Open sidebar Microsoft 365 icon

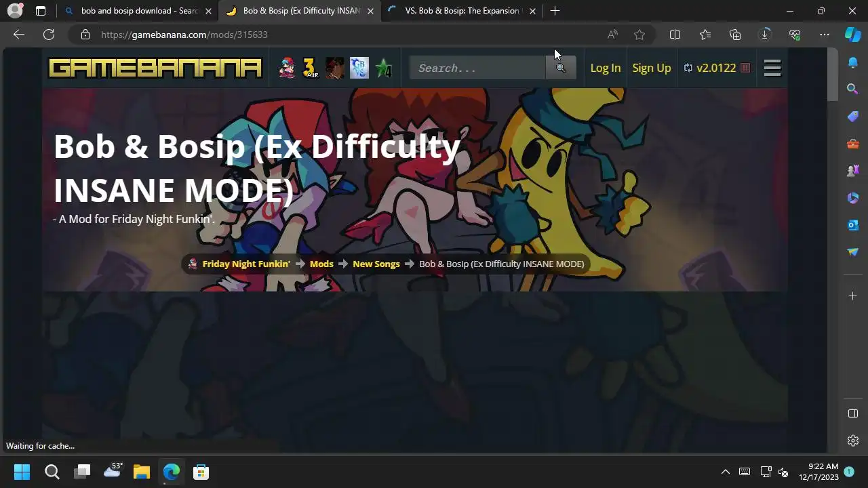pyautogui.click(x=853, y=197)
